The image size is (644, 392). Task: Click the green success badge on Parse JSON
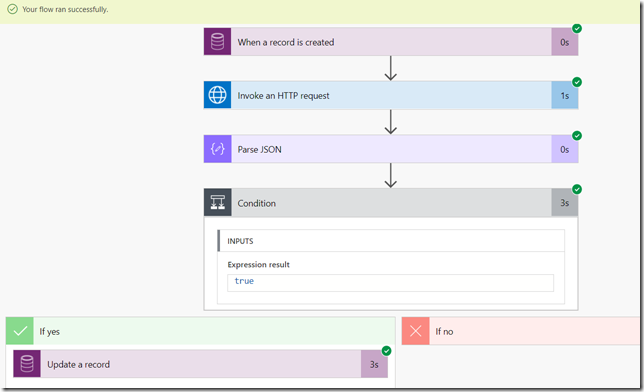click(x=577, y=136)
